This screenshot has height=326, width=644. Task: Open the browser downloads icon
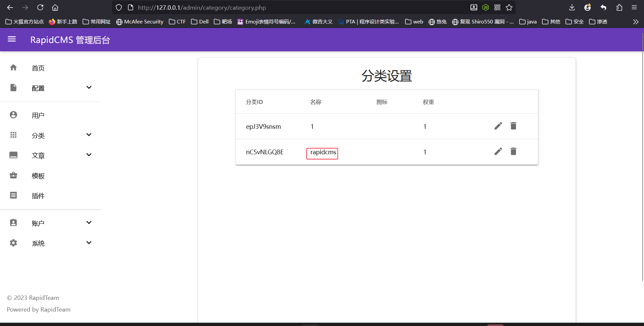572,7
